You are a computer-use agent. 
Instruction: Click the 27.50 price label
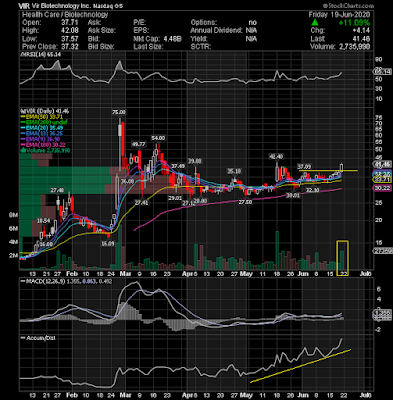coord(245,202)
